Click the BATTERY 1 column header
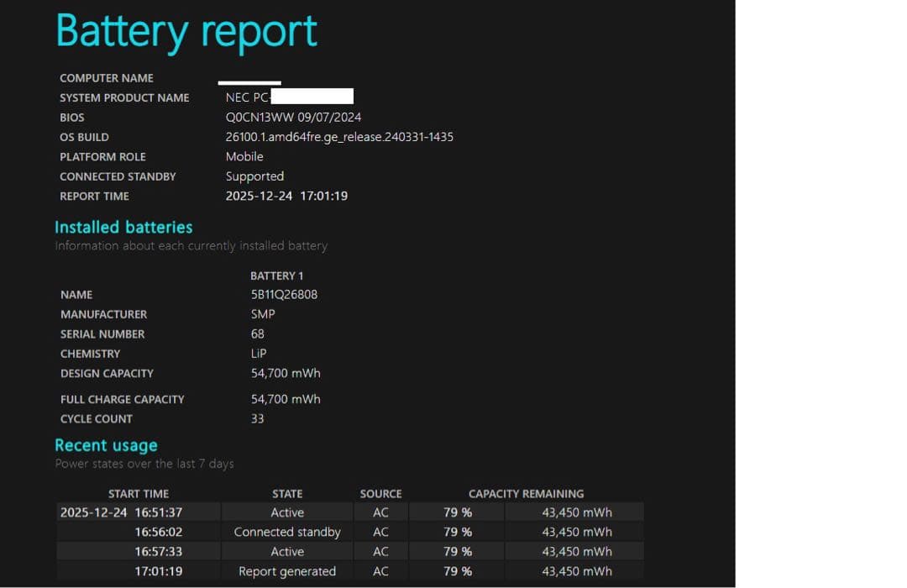 coord(276,276)
